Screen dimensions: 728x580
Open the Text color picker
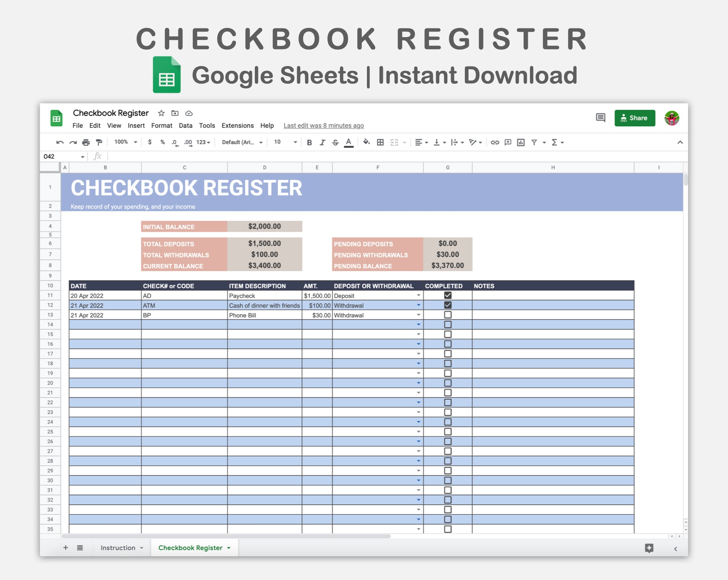[x=349, y=142]
